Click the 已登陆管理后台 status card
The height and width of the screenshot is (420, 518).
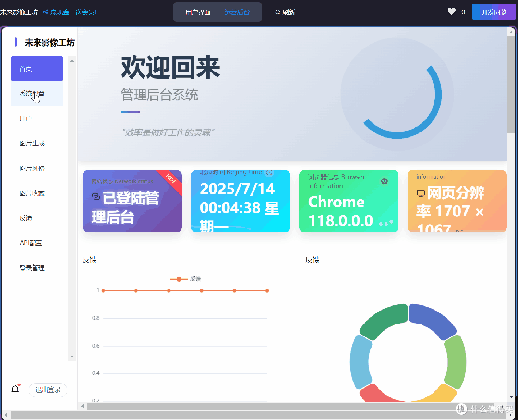tap(132, 201)
